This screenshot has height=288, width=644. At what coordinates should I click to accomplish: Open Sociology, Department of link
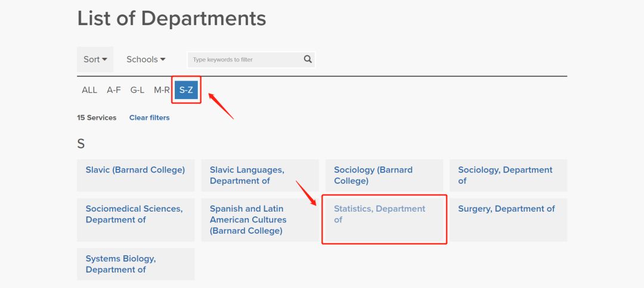point(505,175)
